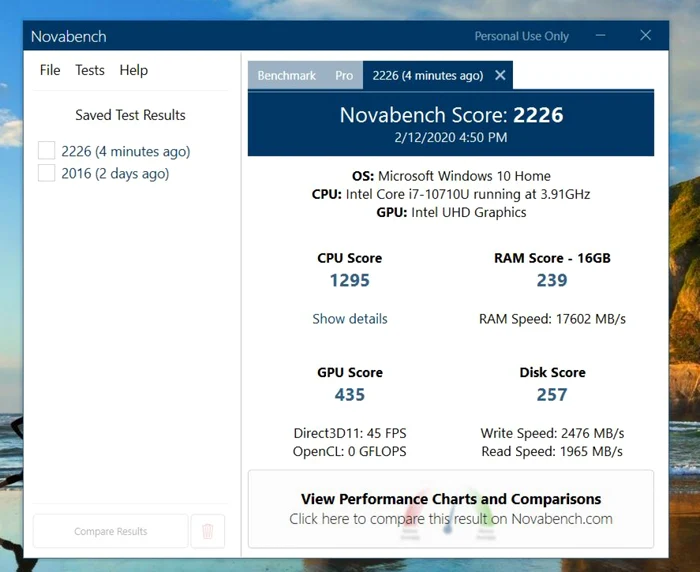
Task: Click the OpenCL: 0 GFLOPS text
Action: [350, 451]
